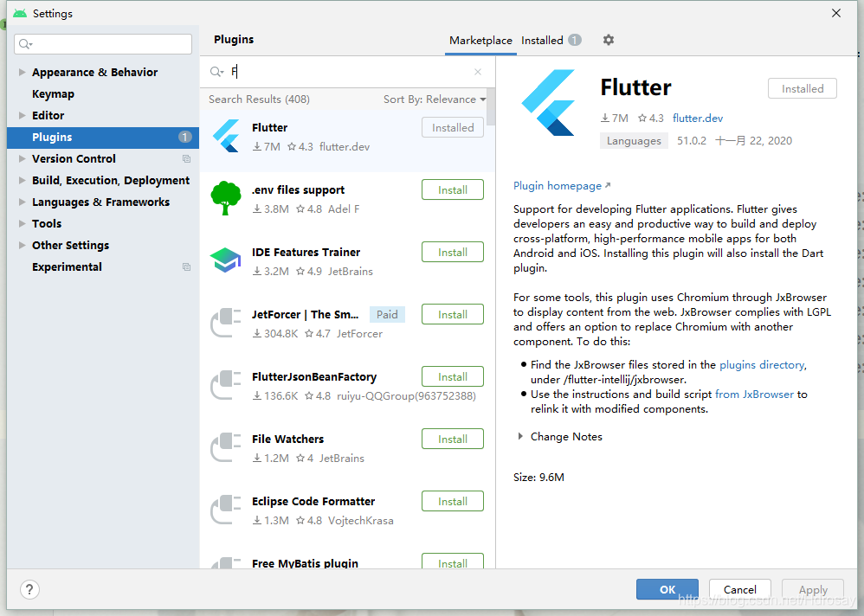The height and width of the screenshot is (616, 864).
Task: Click the Paid tag on JetForcer
Action: click(x=387, y=314)
